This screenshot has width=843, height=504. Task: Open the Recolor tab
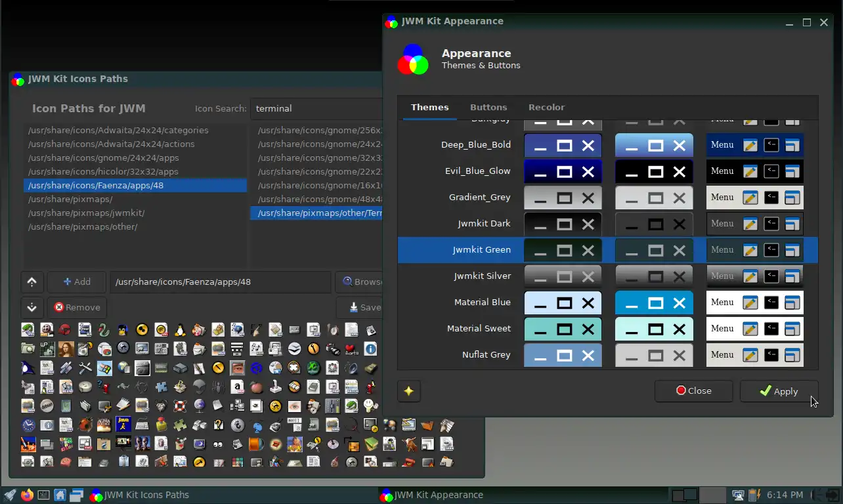pyautogui.click(x=546, y=107)
